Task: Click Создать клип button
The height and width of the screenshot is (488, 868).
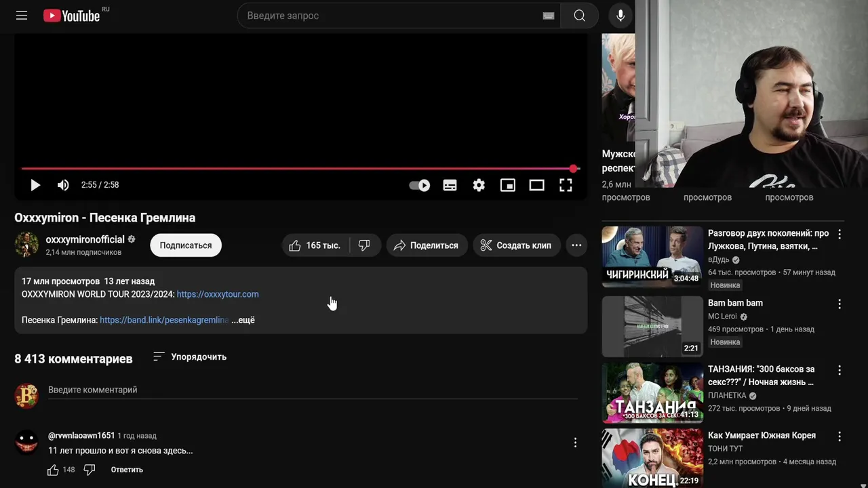Action: pyautogui.click(x=517, y=245)
